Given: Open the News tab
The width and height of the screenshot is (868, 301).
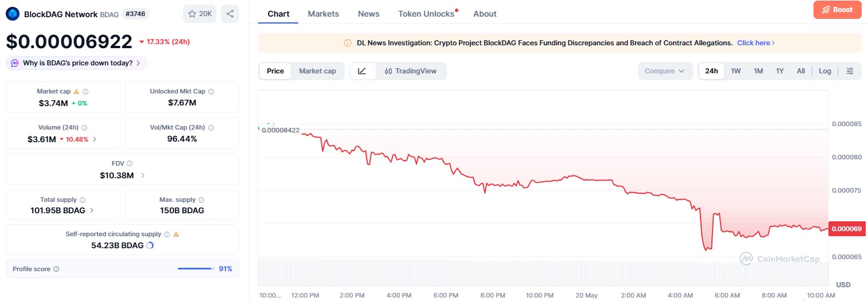Looking at the screenshot, I should click(368, 14).
